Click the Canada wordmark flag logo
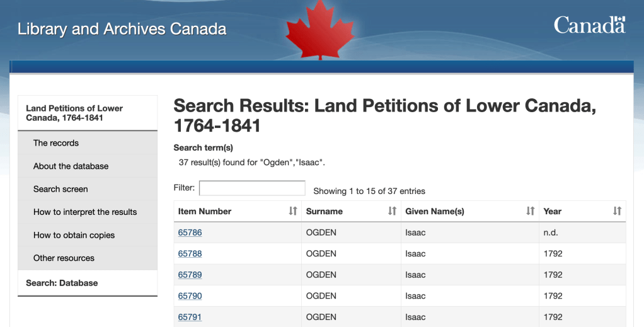The height and width of the screenshot is (327, 644). coord(589,25)
